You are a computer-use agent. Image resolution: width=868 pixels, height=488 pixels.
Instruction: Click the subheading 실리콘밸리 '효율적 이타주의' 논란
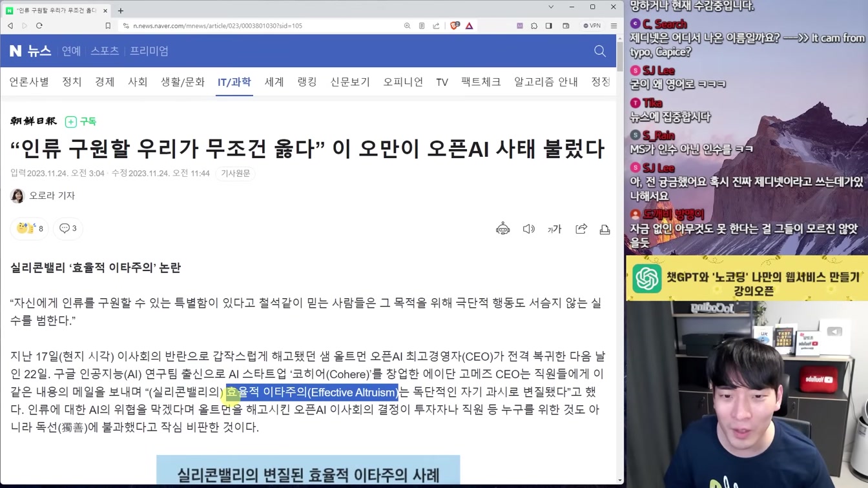(x=96, y=267)
